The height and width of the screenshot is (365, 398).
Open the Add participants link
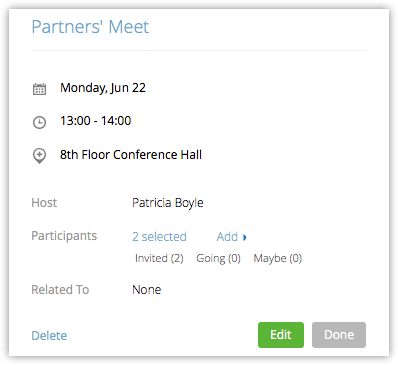(227, 237)
